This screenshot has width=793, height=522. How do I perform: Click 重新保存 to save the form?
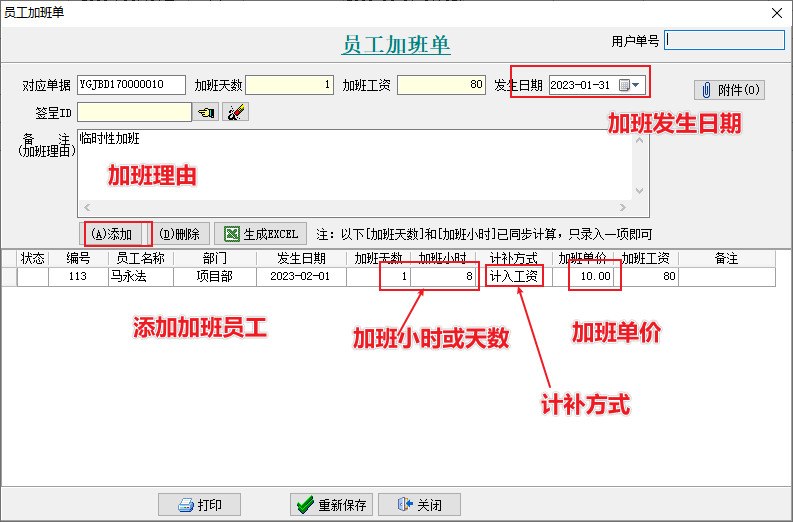pyautogui.click(x=331, y=505)
